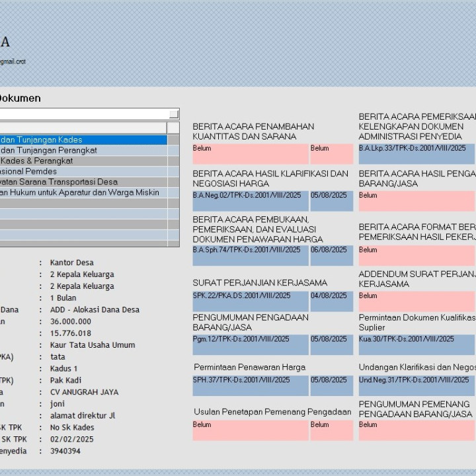
Task: Click the Kua.30/TPK-Ds qualification number field
Action: click(416, 344)
